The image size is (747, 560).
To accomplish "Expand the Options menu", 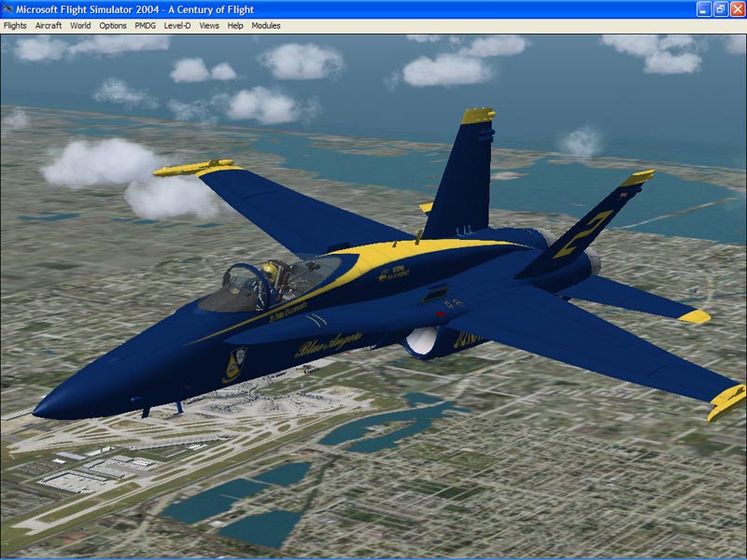I will coord(113,25).
